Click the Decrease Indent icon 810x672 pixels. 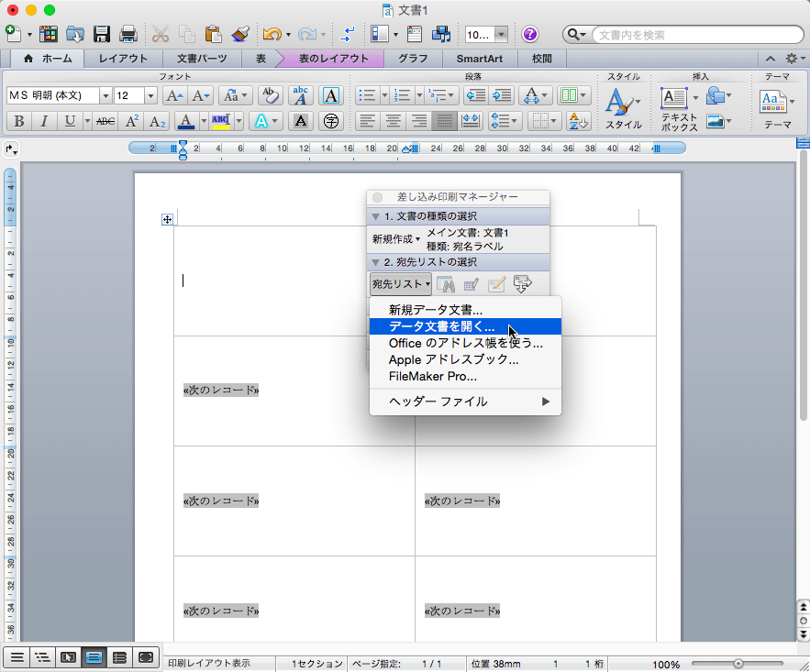(476, 95)
